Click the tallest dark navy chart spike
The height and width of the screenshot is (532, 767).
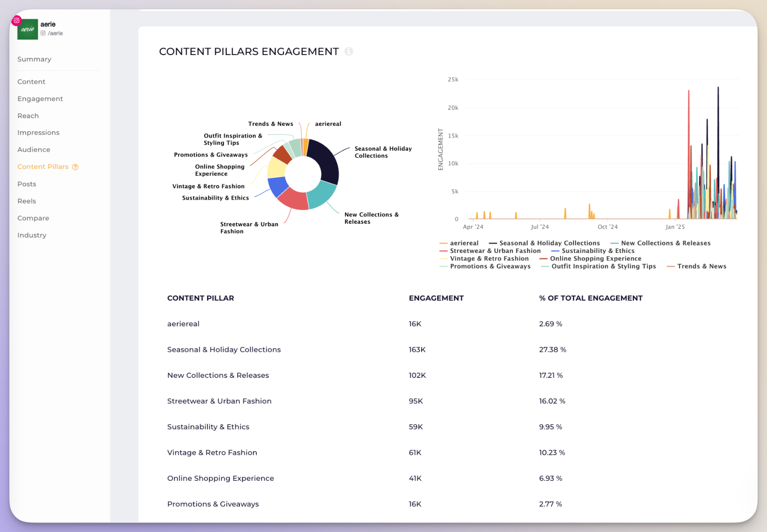718,150
